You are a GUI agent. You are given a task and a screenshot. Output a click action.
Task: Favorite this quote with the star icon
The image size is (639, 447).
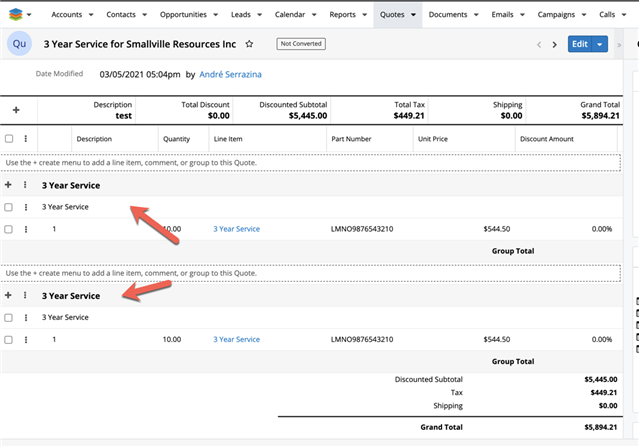coord(249,44)
